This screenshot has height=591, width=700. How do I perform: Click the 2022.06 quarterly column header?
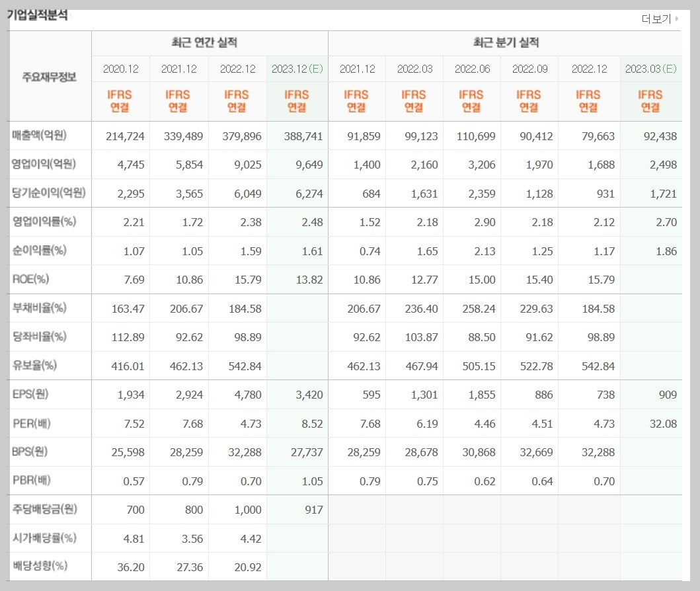[x=473, y=69]
